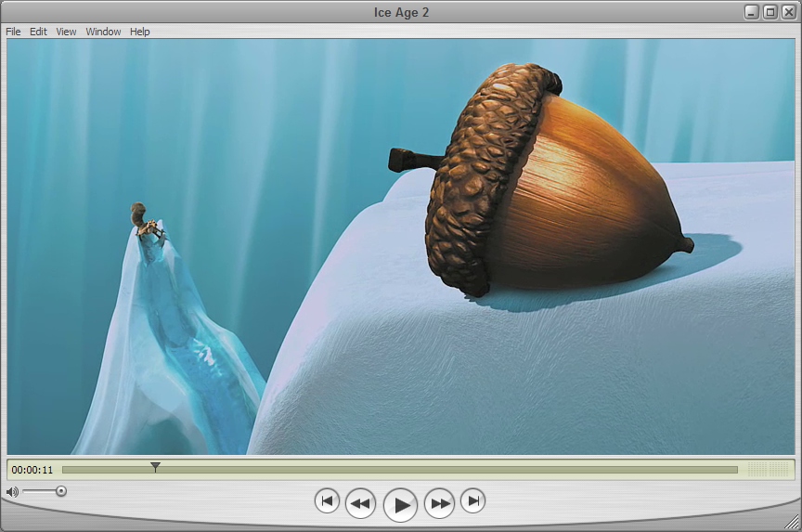
Task: Skip to the end of the movie
Action: pos(473,500)
